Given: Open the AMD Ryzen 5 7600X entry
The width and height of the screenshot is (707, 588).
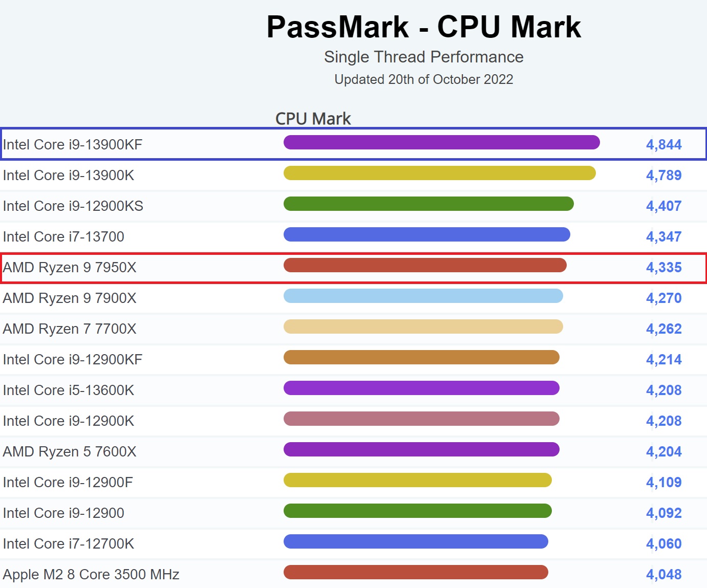Looking at the screenshot, I should point(70,452).
